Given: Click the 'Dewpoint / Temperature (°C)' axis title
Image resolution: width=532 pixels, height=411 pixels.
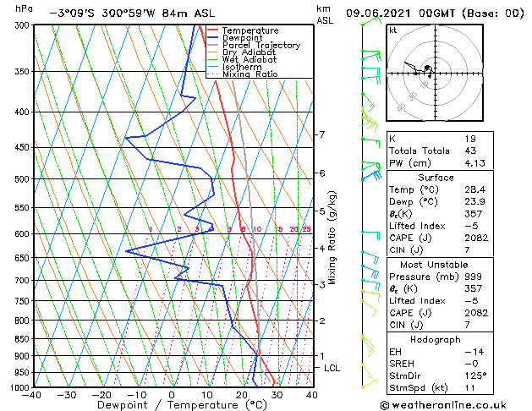Looking at the screenshot, I should (x=182, y=405).
